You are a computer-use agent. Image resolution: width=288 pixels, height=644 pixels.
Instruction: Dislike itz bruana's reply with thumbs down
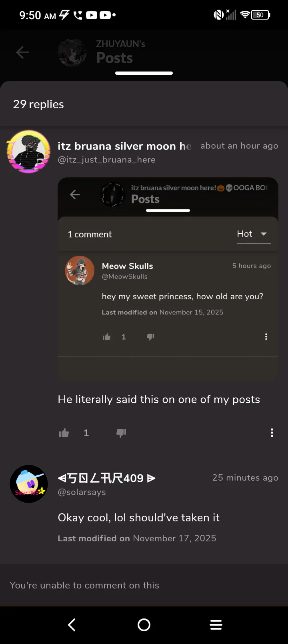121,433
